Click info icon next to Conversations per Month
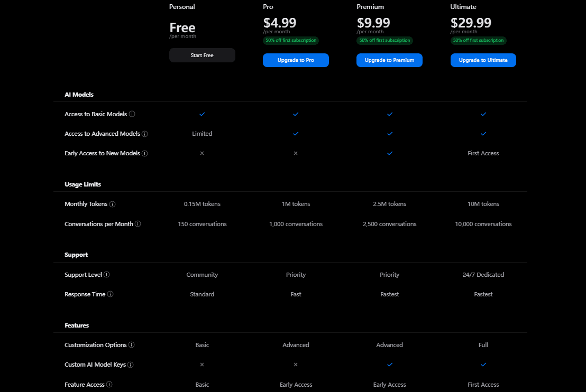Viewport: 586px width, 392px height. point(138,224)
